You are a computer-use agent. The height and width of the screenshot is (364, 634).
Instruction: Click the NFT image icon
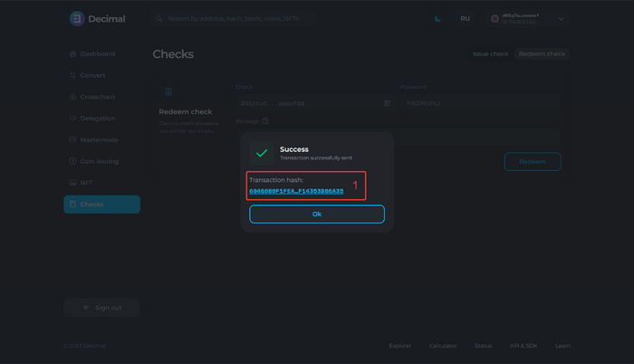coord(72,182)
